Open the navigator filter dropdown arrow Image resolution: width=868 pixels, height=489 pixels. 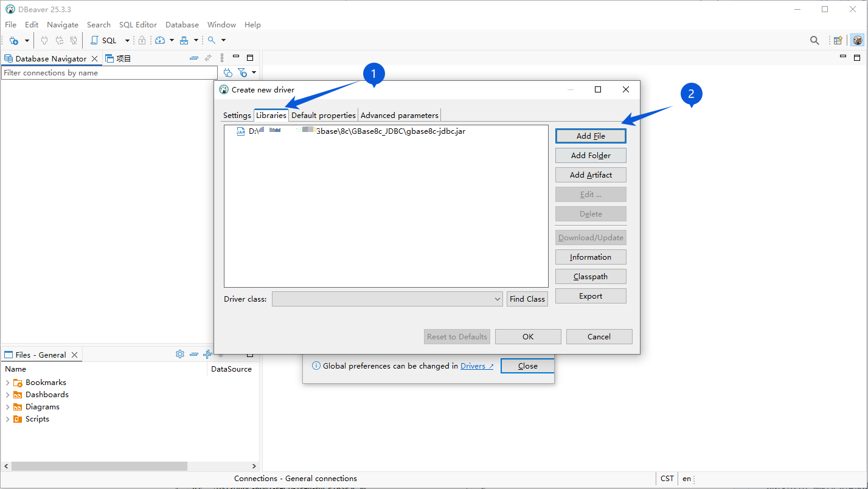pos(254,73)
